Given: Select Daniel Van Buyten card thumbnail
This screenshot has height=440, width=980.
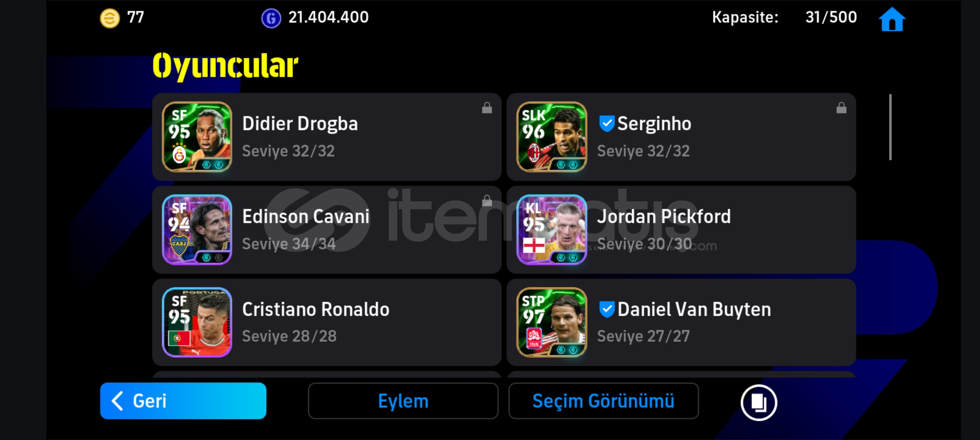Looking at the screenshot, I should (551, 322).
